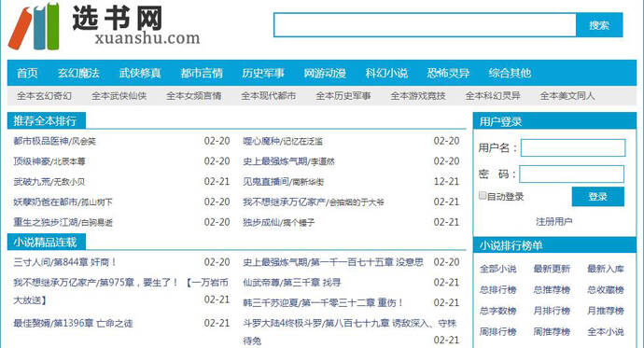Open 月推荐榜 link
The image size is (644, 348).
point(606,311)
